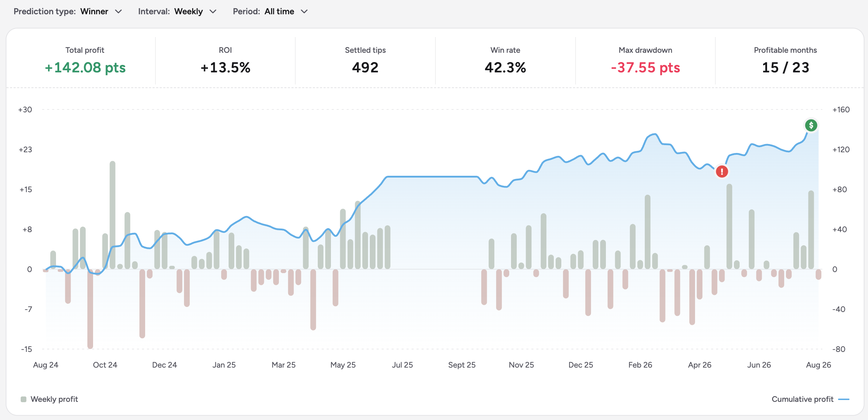
Task: Toggle the Weekly profit legend swatch
Action: [24, 399]
